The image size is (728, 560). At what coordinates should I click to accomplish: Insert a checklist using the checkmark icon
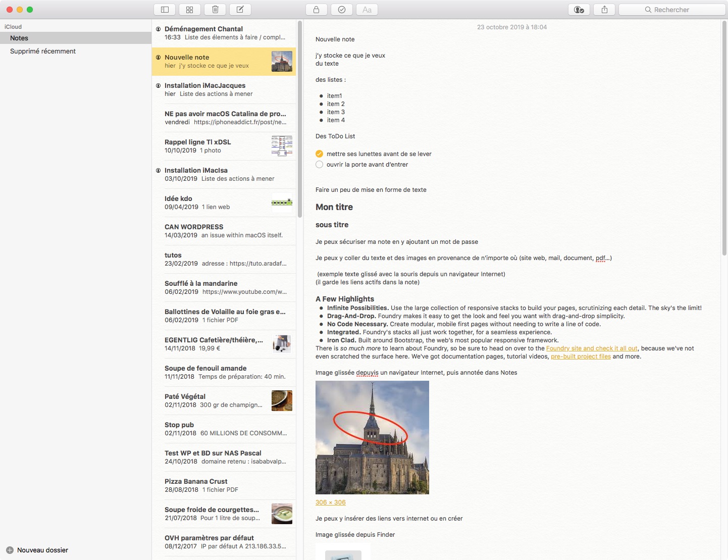point(342,10)
